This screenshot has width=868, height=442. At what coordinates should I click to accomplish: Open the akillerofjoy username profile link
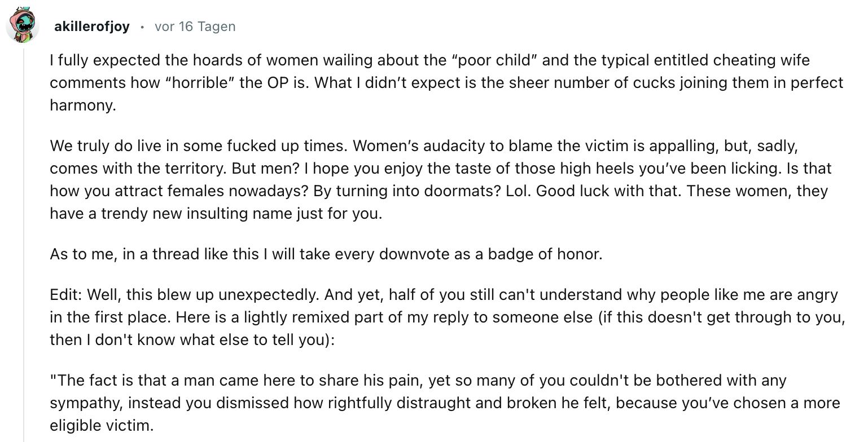click(x=92, y=26)
